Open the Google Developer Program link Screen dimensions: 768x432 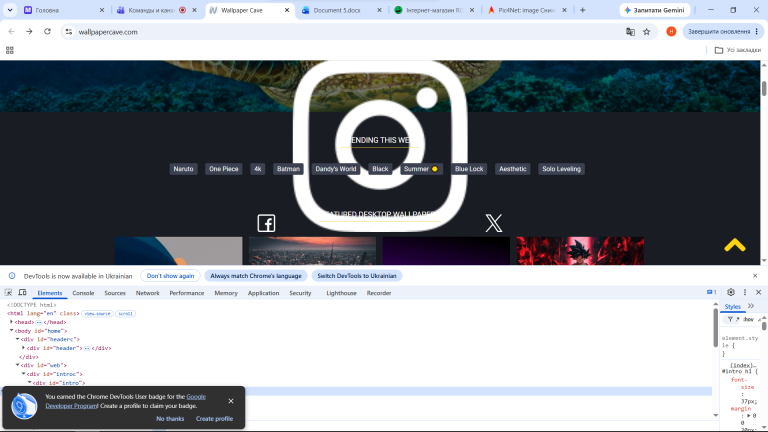click(125, 401)
